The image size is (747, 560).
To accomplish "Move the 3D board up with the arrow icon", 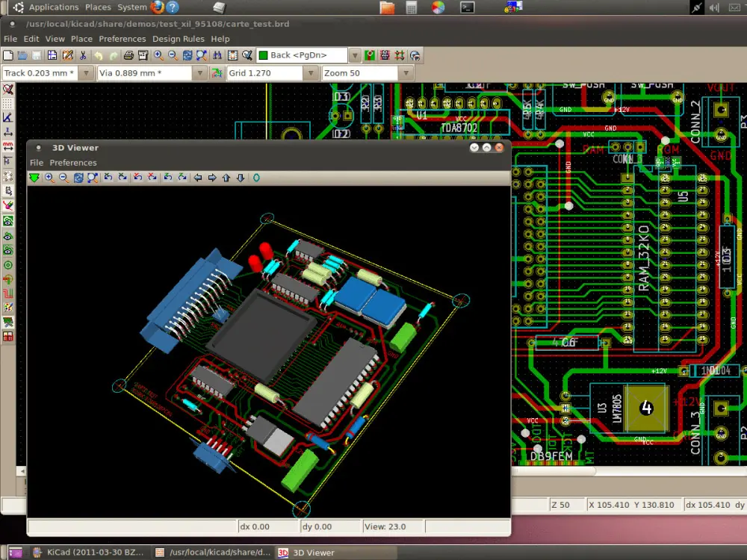I will coord(226,178).
